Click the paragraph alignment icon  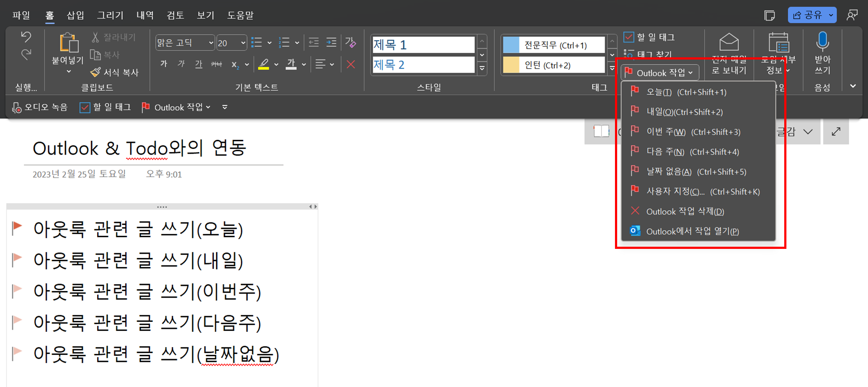[x=320, y=64]
